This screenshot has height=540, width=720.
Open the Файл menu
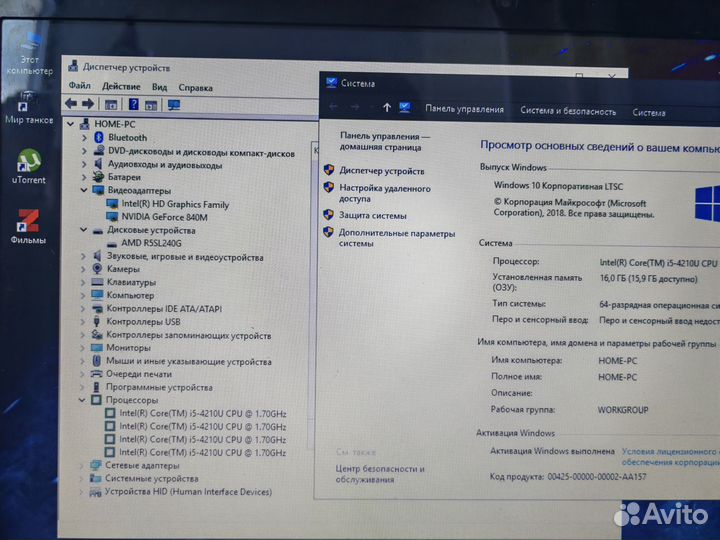click(79, 85)
